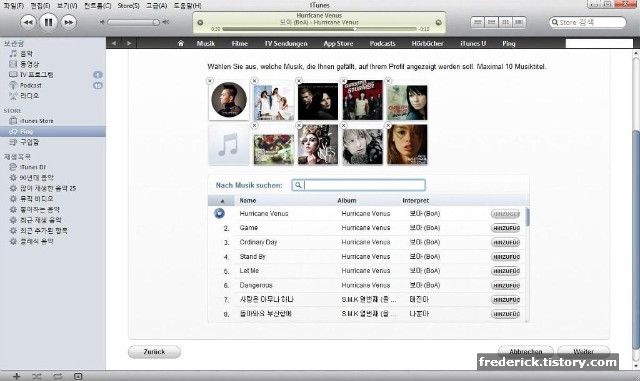Click the Hinzufügen button for Ordinary Day
640x381 pixels.
coord(506,242)
